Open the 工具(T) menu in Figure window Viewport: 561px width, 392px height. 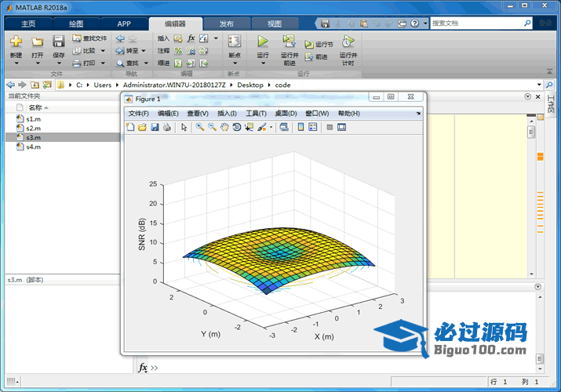point(257,114)
